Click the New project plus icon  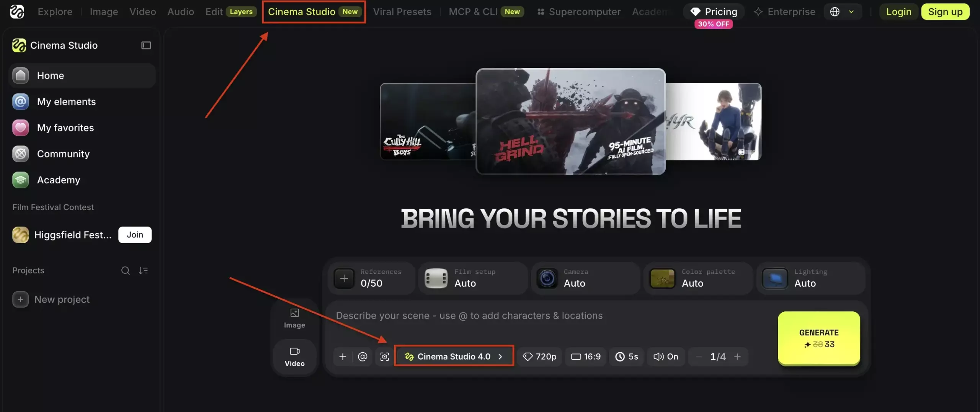(21, 299)
